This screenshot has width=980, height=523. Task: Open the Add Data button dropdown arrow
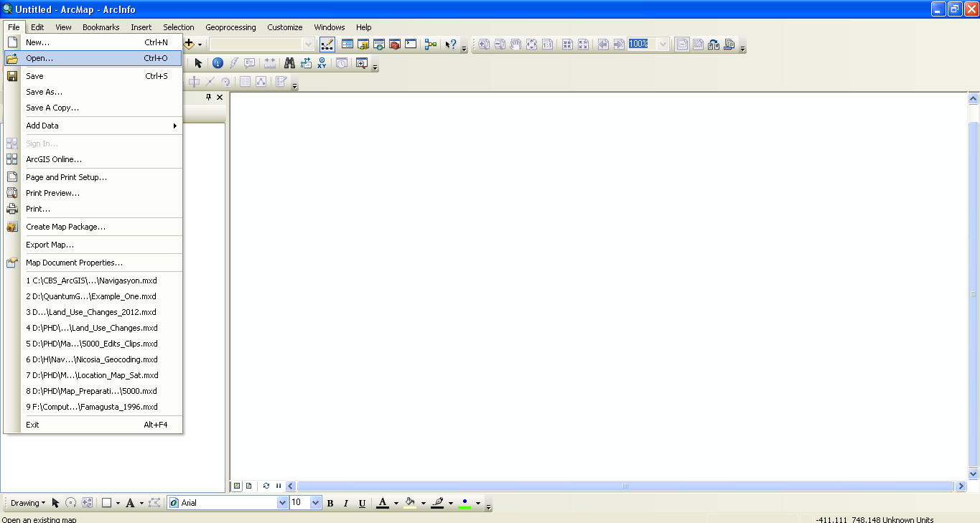tap(200, 44)
